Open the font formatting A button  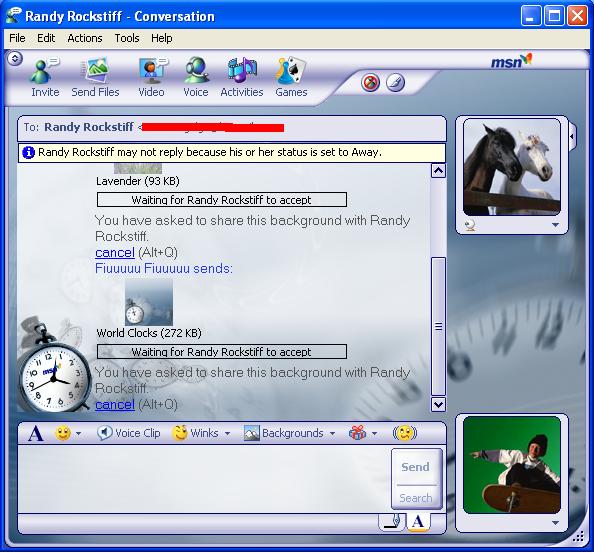pyautogui.click(x=36, y=433)
